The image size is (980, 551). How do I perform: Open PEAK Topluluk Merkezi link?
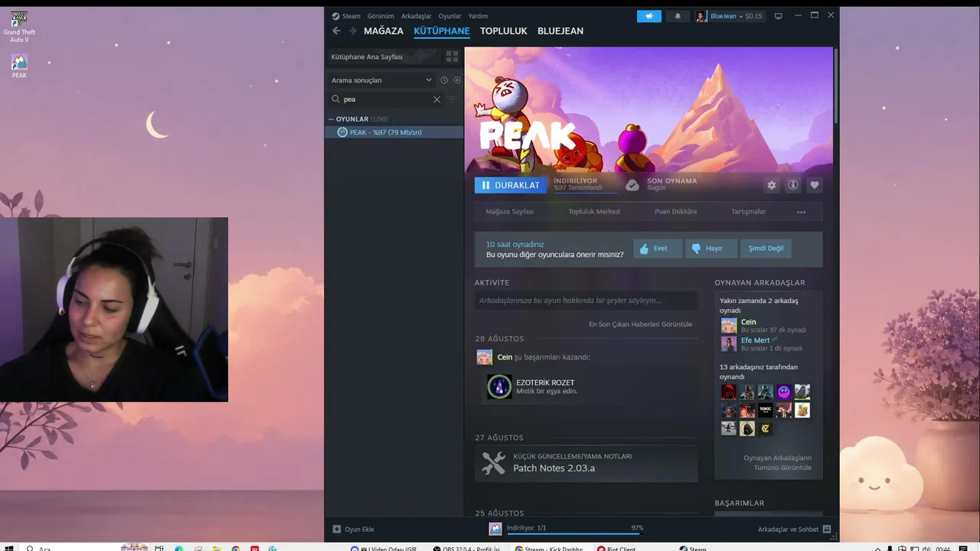pyautogui.click(x=594, y=212)
